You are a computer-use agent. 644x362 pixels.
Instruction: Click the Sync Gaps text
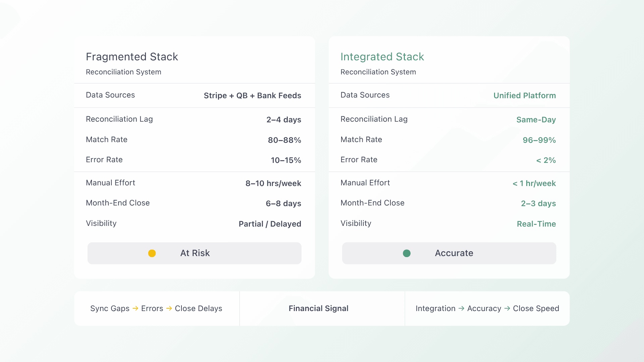(110, 308)
